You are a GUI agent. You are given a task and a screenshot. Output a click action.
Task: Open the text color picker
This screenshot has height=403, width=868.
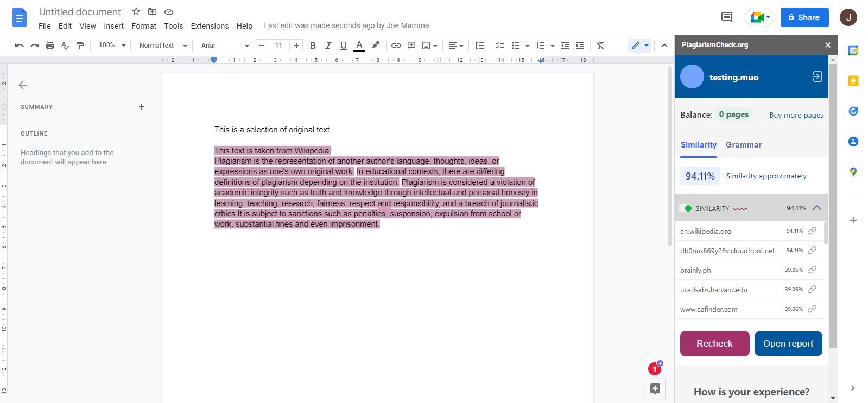[x=359, y=46]
